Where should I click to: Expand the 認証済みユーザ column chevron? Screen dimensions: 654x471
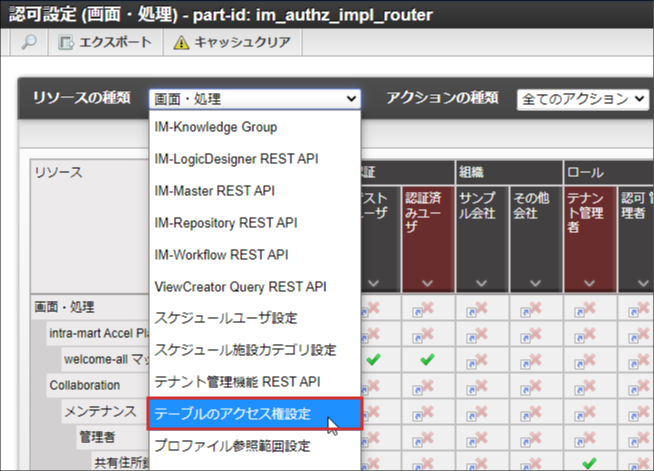click(427, 283)
